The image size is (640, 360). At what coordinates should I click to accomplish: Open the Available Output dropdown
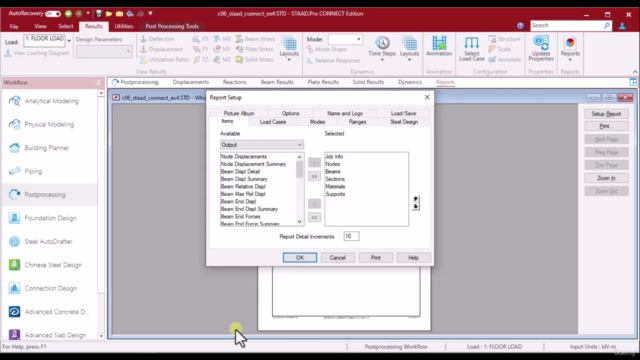click(262, 145)
